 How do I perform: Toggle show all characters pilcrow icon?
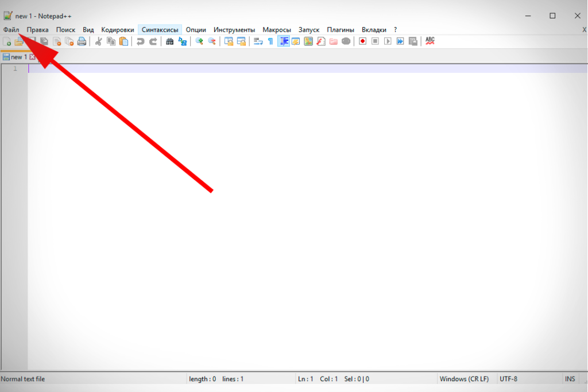tap(271, 41)
